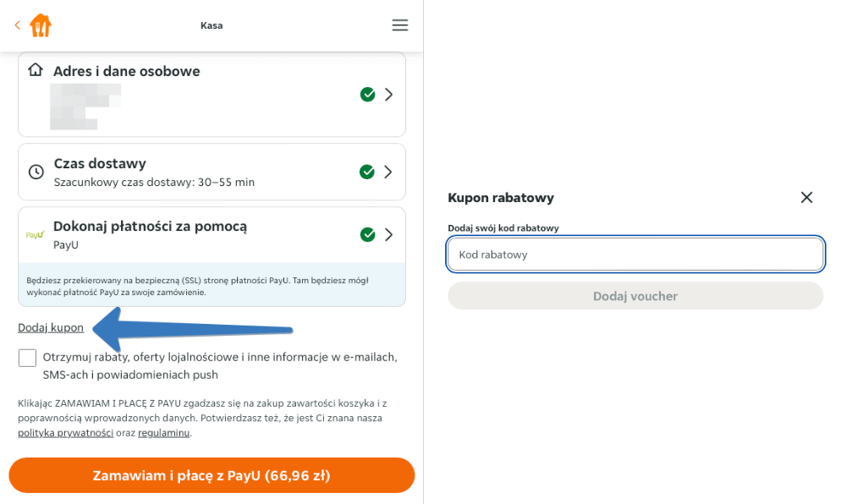Expand the payment method chevron
Image resolution: width=846 pixels, height=504 pixels.
point(389,234)
